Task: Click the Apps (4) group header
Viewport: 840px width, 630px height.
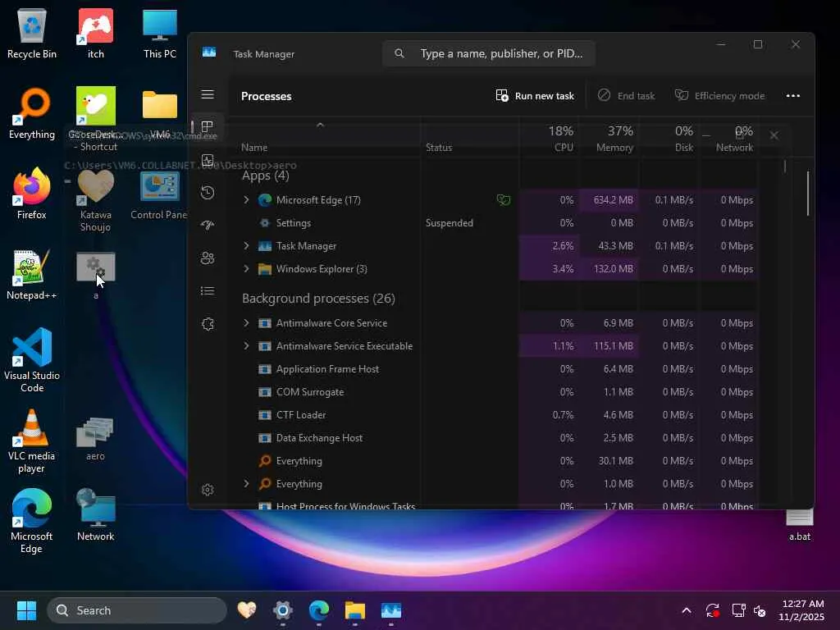Action: [x=265, y=176]
